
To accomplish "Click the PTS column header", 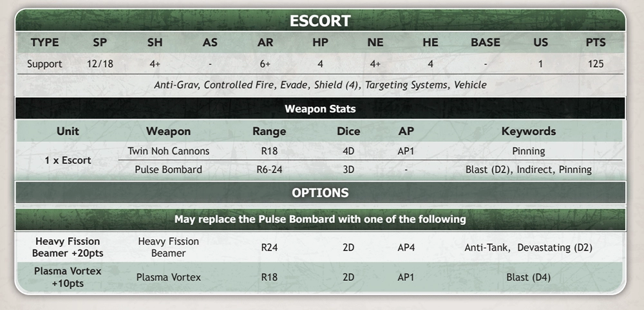I will 596,43.
